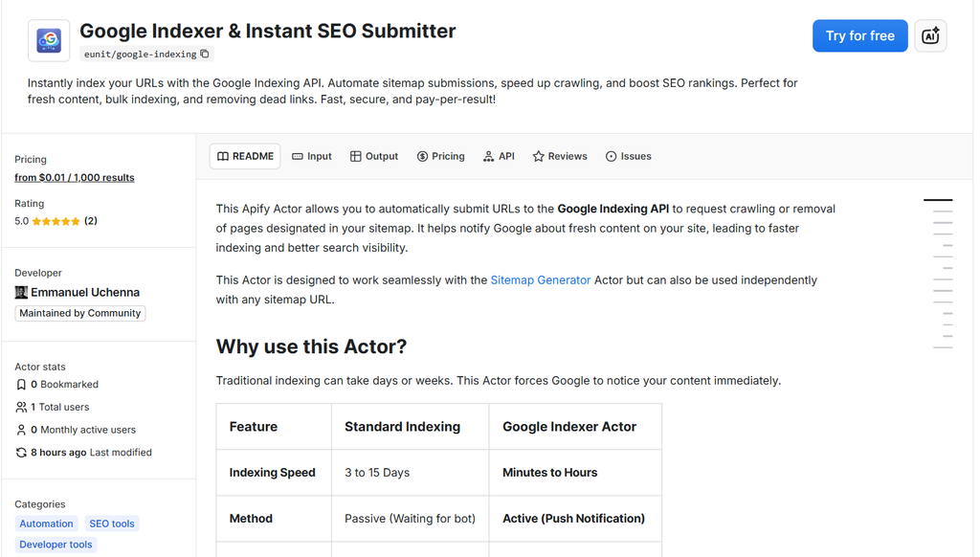
Task: Click the 'Passive (Waiting for bot)' cell
Action: point(410,519)
